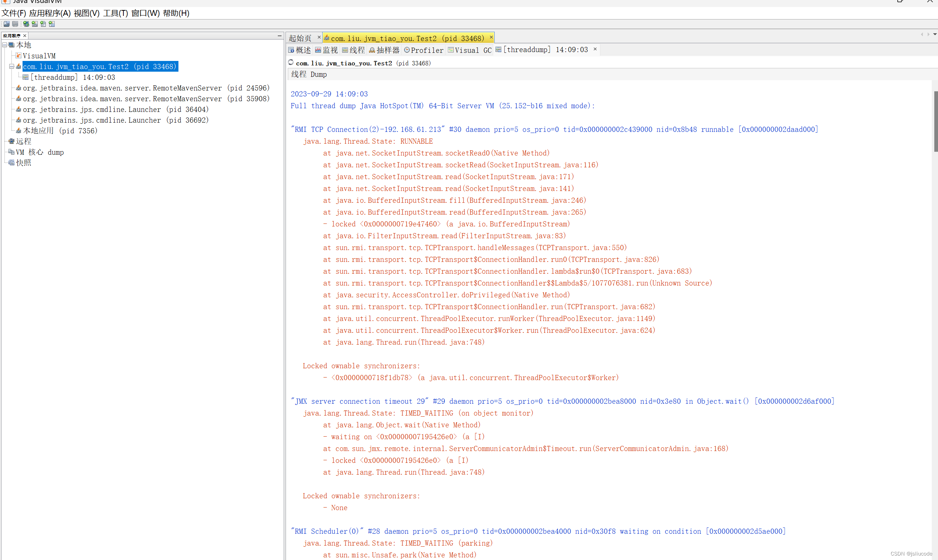Open the 帮助(H) menu
The height and width of the screenshot is (560, 938).
pos(176,13)
